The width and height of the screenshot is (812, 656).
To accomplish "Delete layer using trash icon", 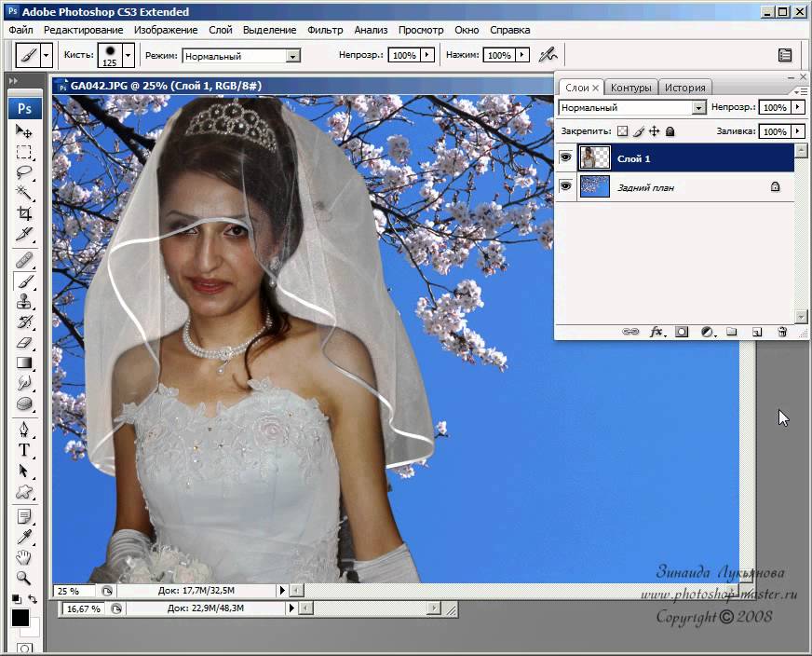I will tap(782, 331).
